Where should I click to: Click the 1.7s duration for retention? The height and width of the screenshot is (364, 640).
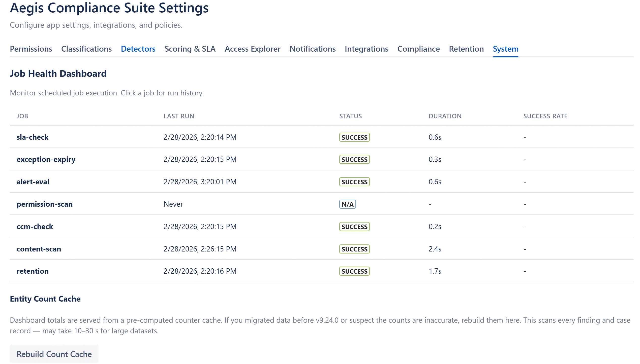(435, 271)
